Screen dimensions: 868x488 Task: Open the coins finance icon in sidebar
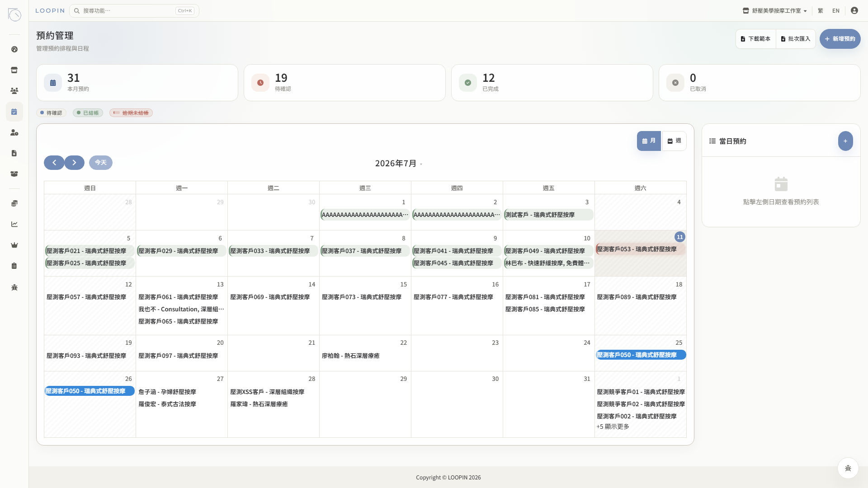point(14,203)
